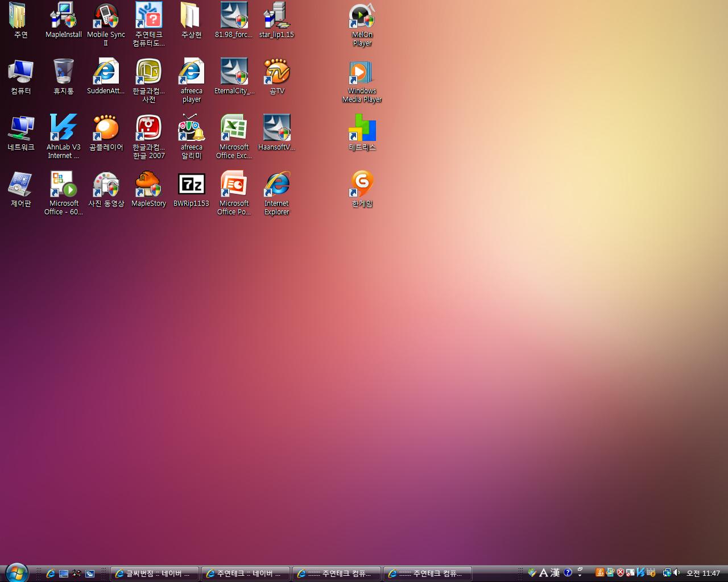
Task: Select the EternalCity installer icon
Action: tap(234, 77)
